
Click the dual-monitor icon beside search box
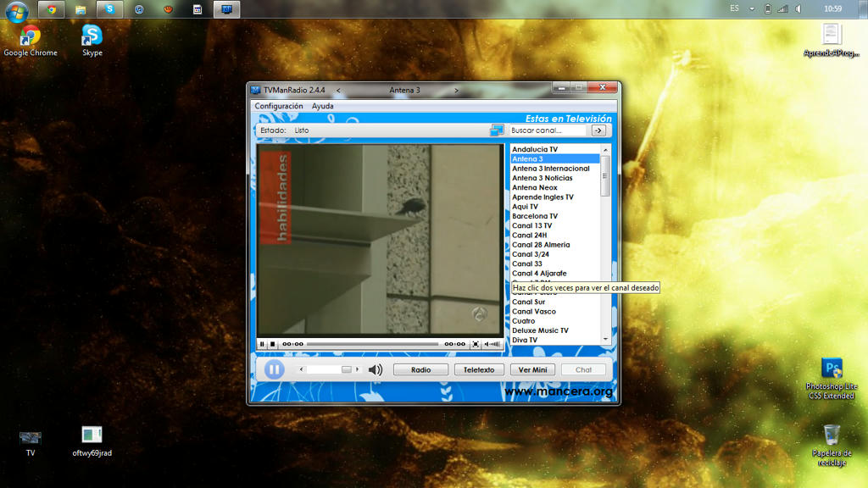(x=497, y=130)
